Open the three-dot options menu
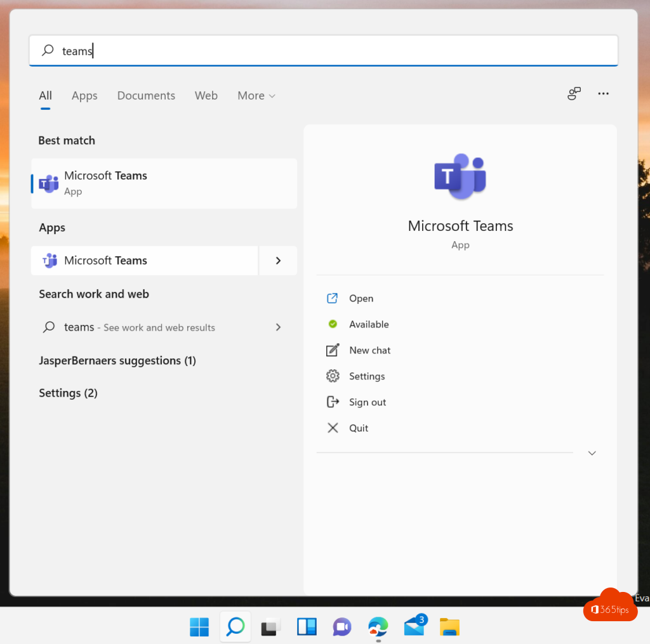Screen dimensions: 650x644 coord(603,94)
